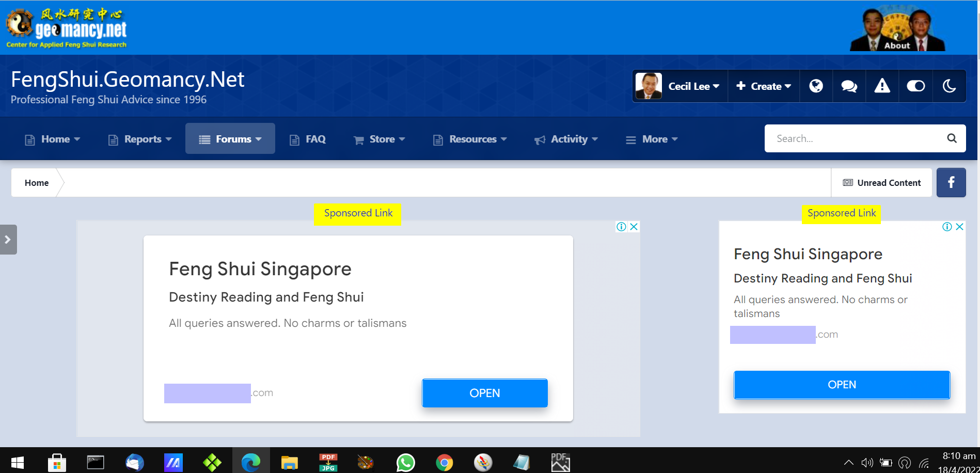980x473 pixels.
Task: Open the notepad taskbar app
Action: 521,462
